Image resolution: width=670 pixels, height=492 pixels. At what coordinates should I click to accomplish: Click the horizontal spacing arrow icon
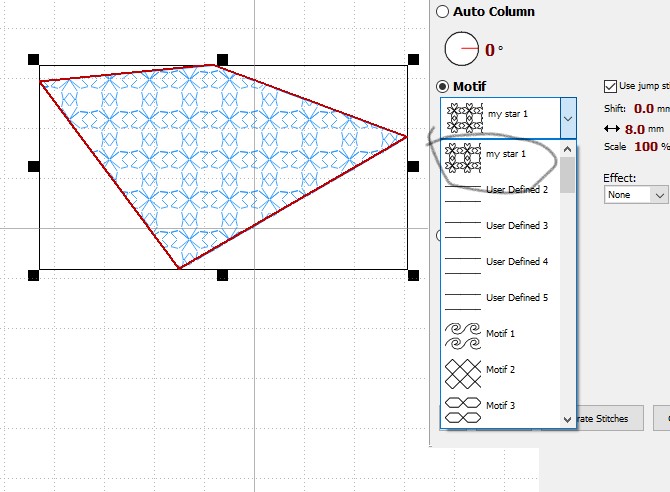(612, 129)
